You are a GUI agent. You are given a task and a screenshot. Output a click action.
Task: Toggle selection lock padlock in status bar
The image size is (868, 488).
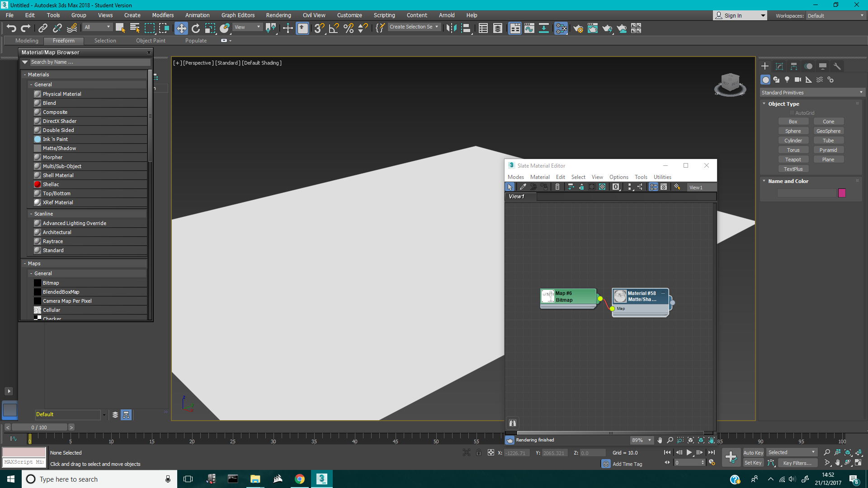coord(479,452)
